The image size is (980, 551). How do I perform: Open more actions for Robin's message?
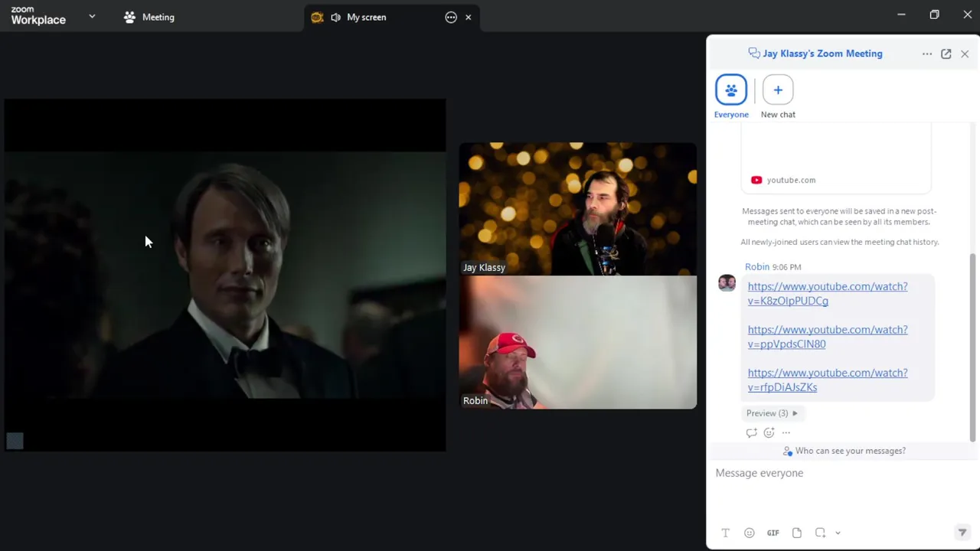(x=786, y=432)
